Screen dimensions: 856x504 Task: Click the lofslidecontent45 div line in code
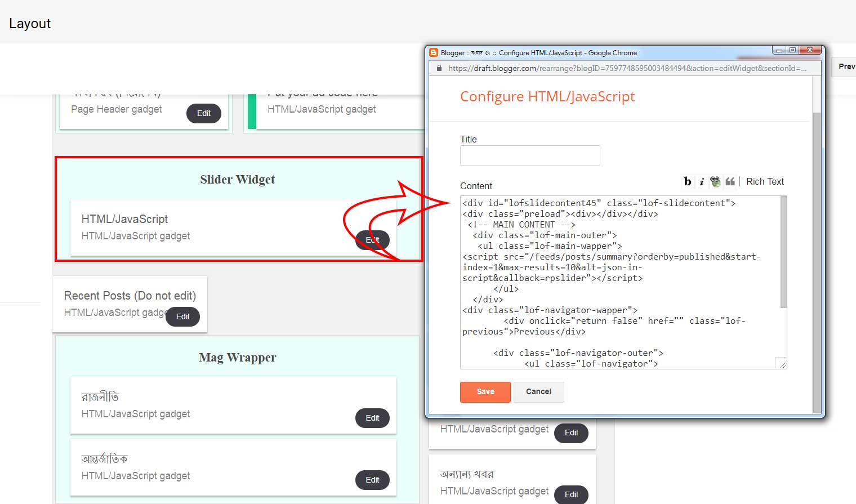(599, 203)
